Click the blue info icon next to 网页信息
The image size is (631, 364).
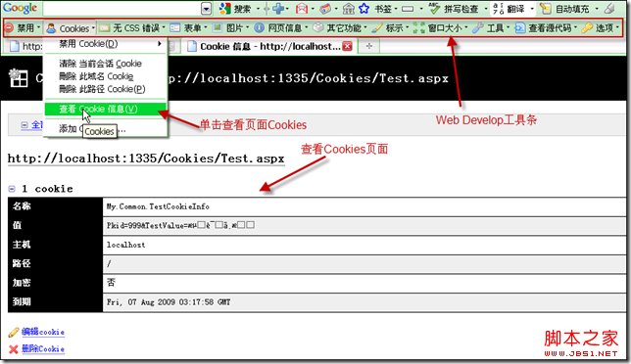click(x=260, y=27)
